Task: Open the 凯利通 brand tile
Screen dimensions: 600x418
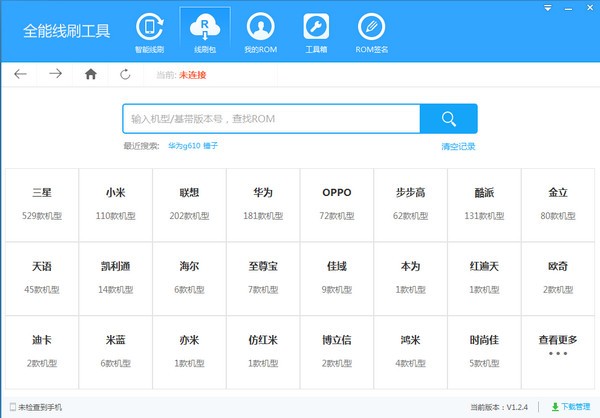Action: 116,279
